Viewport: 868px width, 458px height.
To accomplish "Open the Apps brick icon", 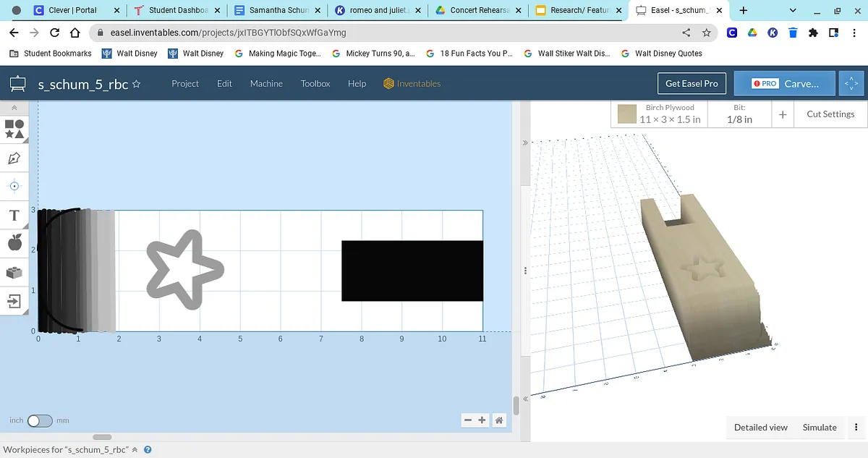I will [14, 272].
